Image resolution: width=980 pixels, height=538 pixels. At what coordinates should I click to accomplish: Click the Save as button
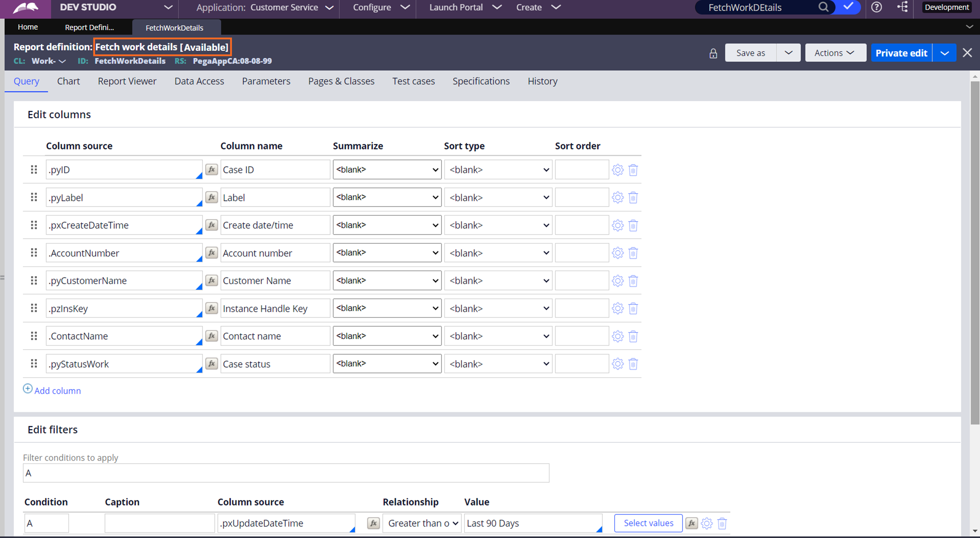point(750,53)
